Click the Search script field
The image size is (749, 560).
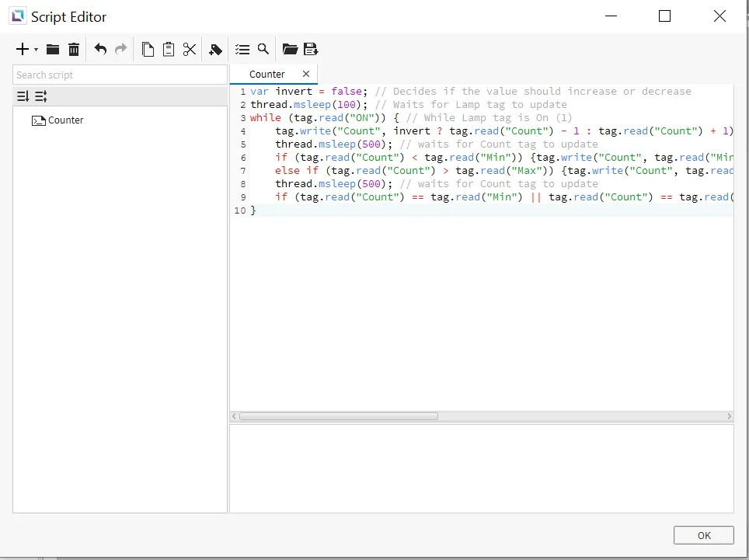coord(120,75)
